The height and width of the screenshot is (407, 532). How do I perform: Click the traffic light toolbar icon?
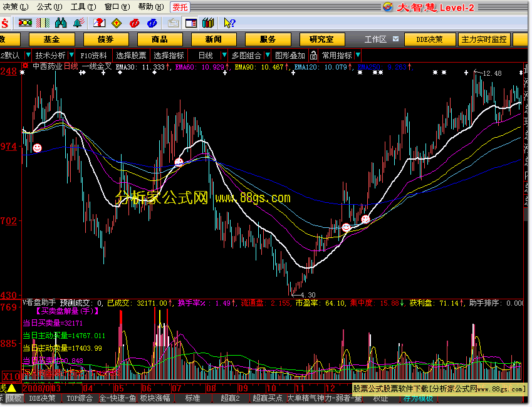tap(25, 23)
